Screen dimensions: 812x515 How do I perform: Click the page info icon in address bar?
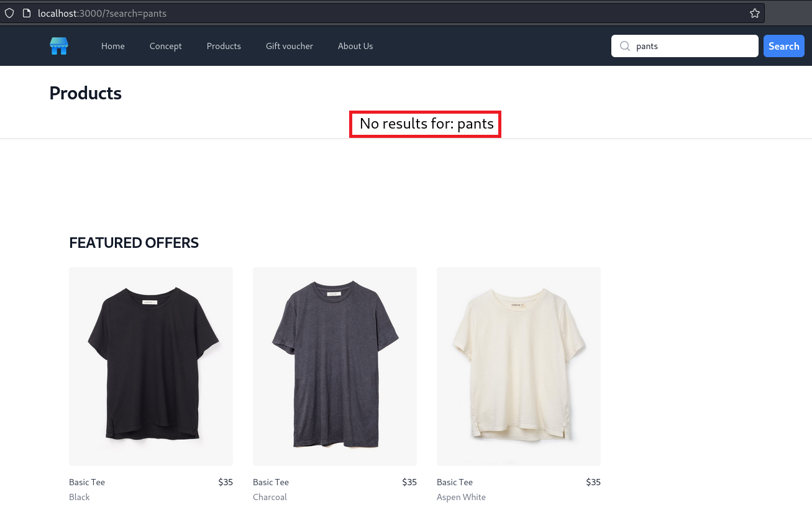[x=26, y=13]
